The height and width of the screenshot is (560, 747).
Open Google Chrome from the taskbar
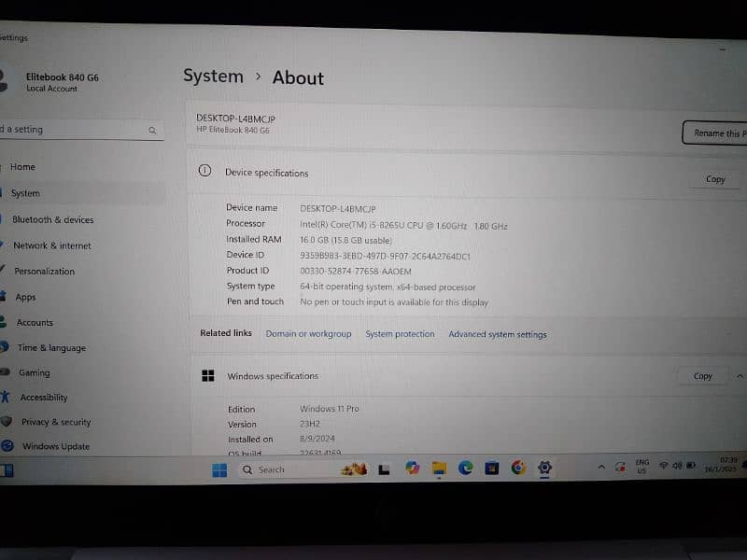click(x=518, y=468)
